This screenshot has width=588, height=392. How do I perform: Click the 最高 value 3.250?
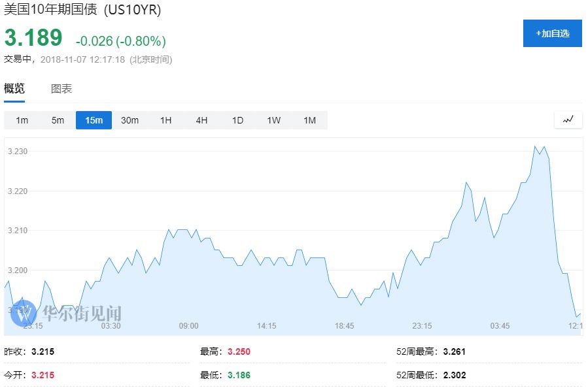pos(239,351)
